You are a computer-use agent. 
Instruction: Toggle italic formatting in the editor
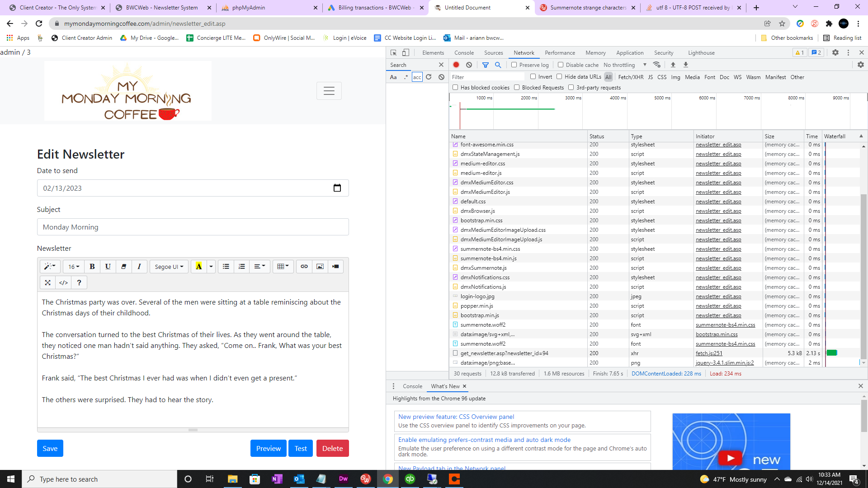(139, 267)
